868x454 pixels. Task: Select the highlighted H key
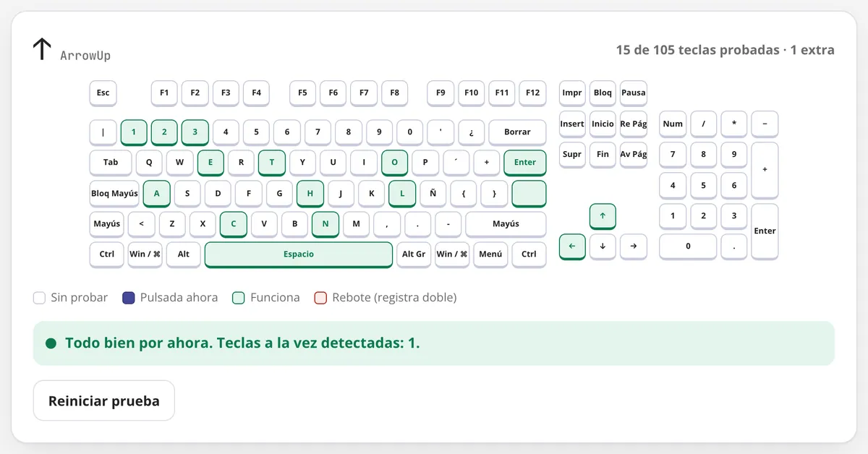coord(310,194)
